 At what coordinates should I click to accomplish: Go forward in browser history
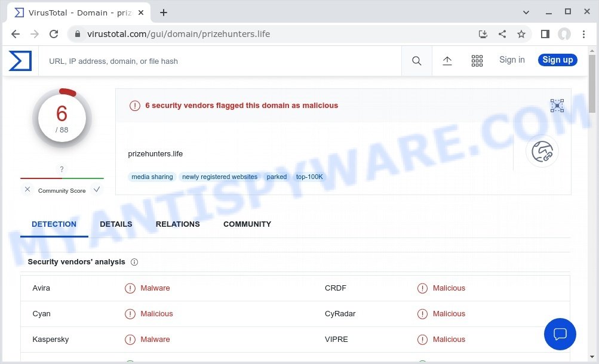click(x=35, y=34)
